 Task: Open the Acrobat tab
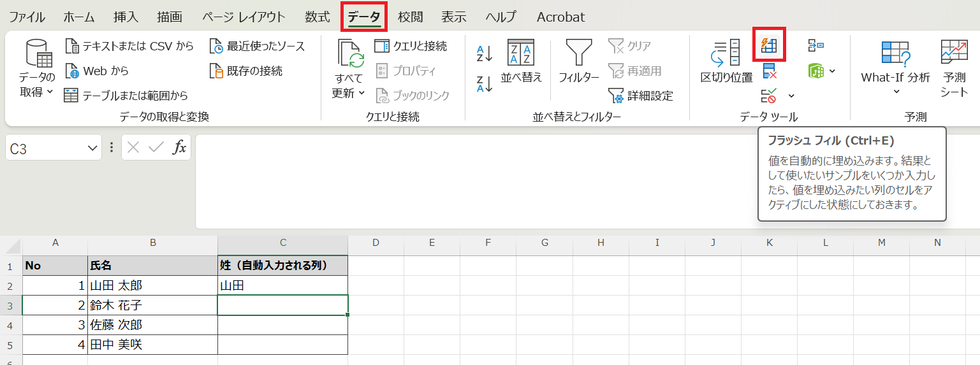coord(560,17)
